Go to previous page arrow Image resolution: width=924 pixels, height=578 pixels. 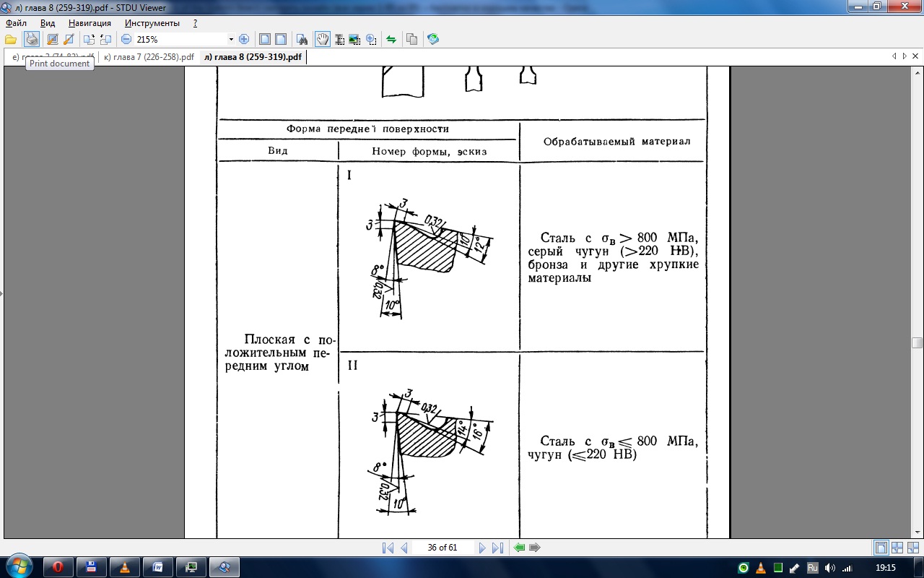tap(404, 548)
